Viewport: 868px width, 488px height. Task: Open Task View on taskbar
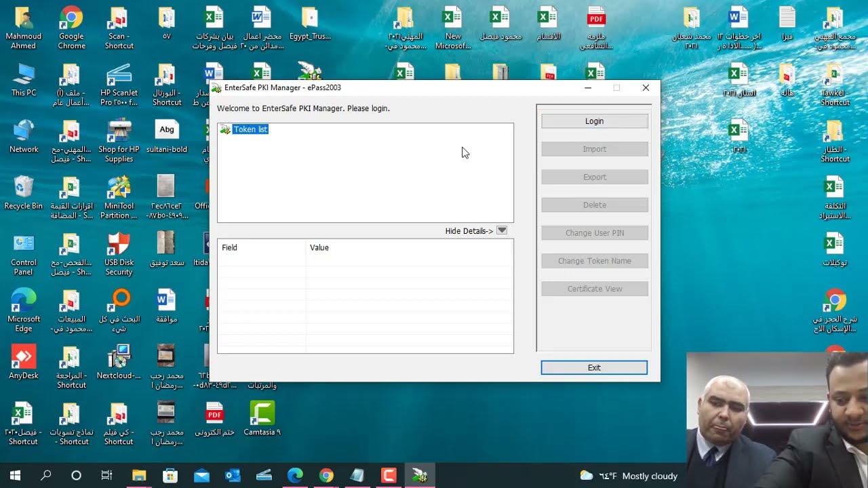(x=106, y=476)
